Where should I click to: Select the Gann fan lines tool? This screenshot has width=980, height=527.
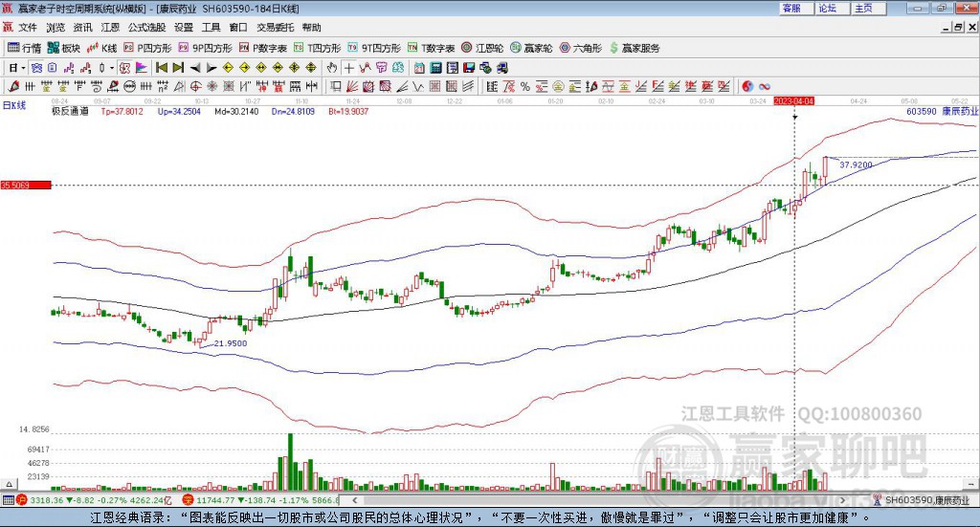352,87
